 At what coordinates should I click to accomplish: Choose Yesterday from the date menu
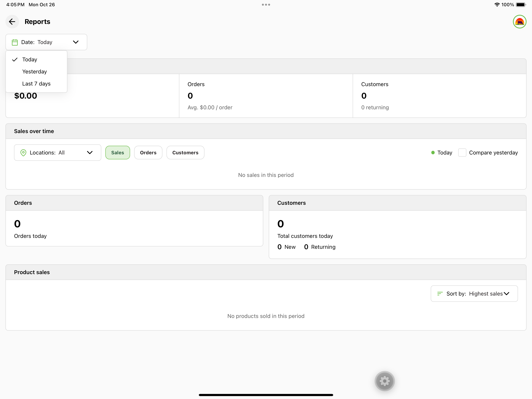[36, 72]
